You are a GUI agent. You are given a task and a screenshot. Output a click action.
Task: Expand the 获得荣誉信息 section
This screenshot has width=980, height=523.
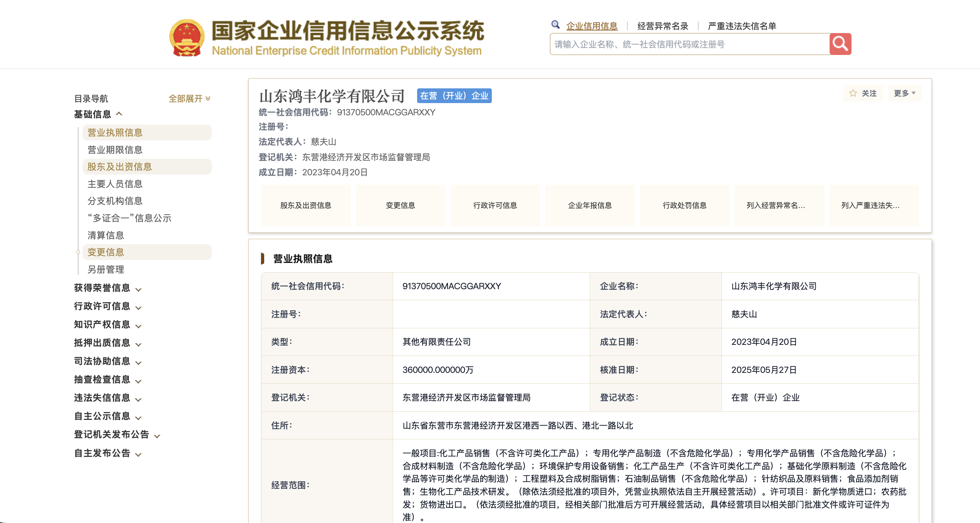point(108,288)
